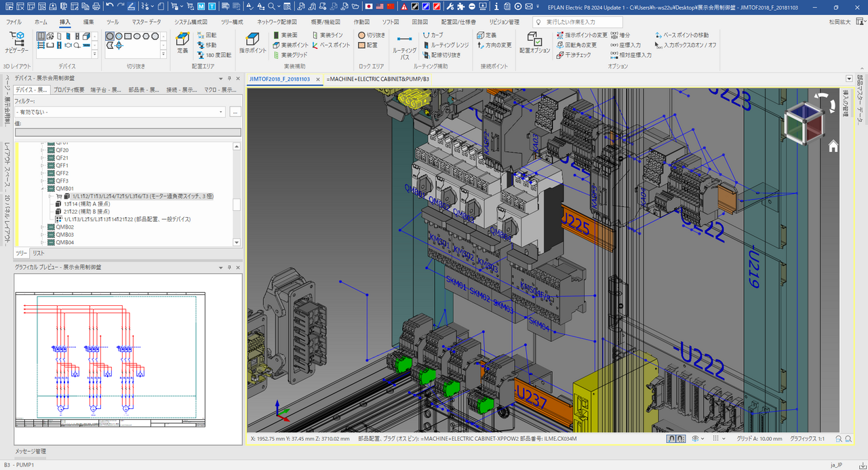The image size is (868, 470).
Task: Click the home icon beside the view cube
Action: 833,146
